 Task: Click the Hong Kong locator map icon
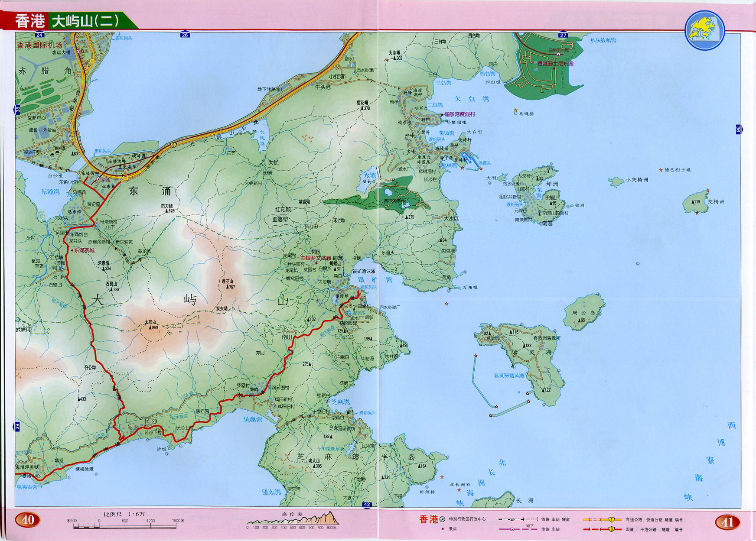click(704, 30)
